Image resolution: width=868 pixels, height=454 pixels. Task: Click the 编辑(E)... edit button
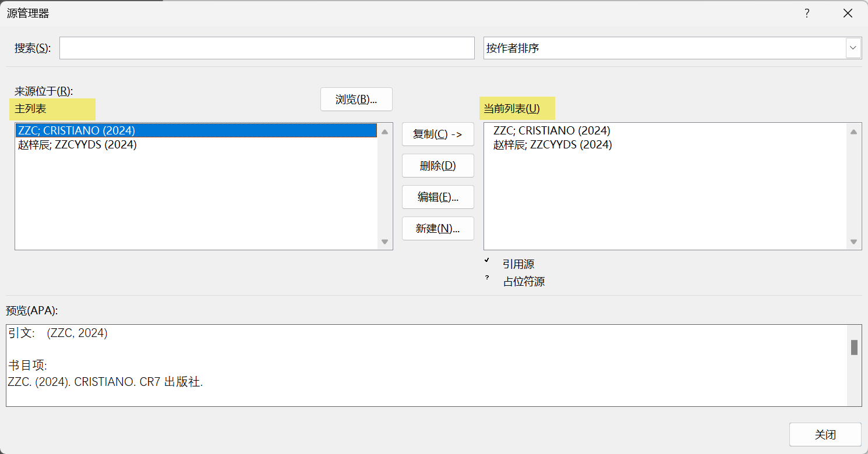tap(438, 197)
